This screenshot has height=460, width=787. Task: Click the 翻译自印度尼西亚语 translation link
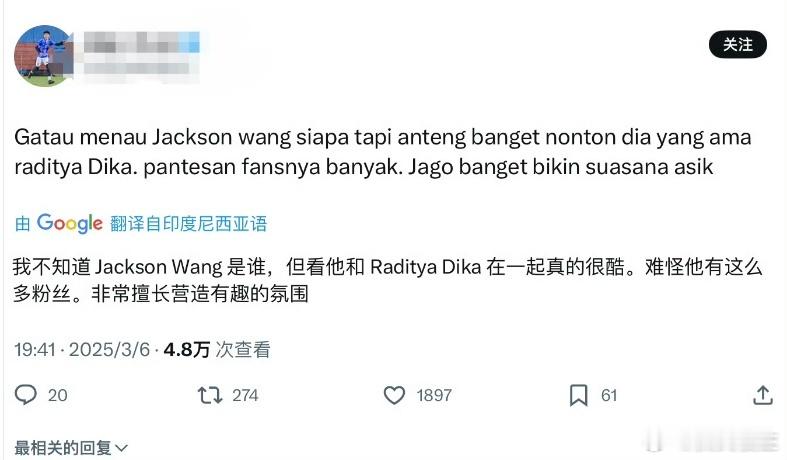(x=189, y=224)
